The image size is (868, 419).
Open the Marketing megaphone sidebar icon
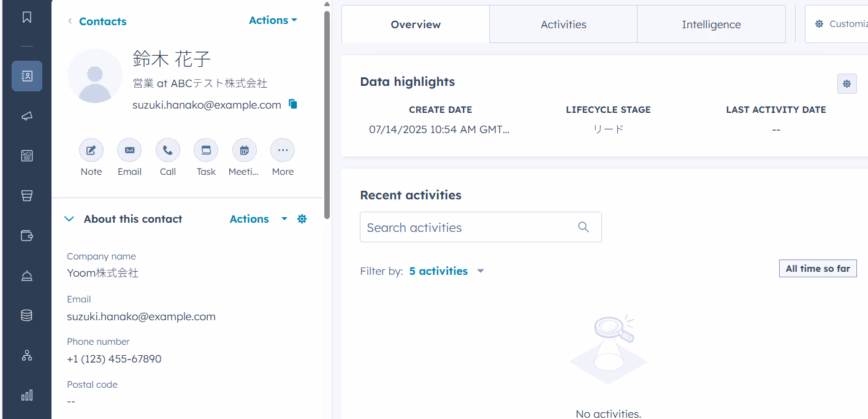click(27, 116)
